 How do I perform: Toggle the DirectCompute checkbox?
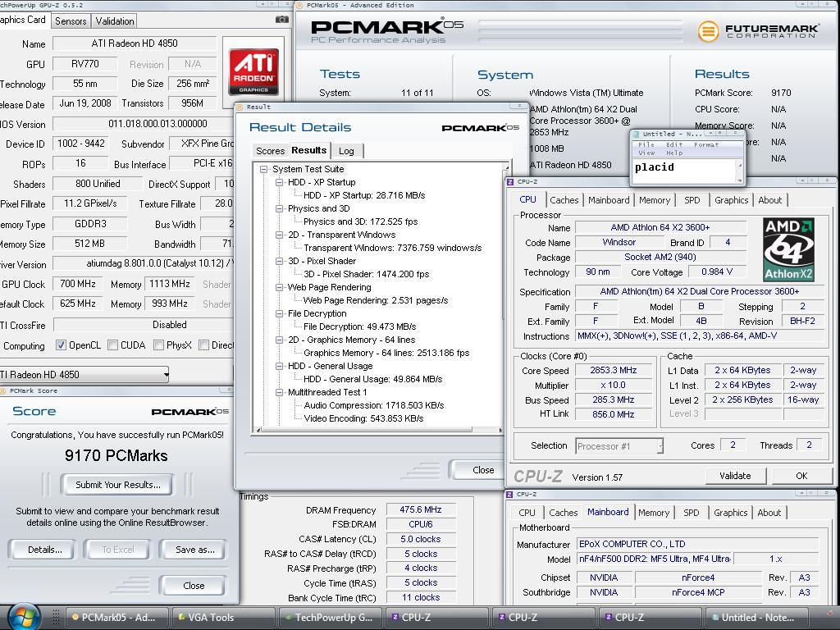203,345
